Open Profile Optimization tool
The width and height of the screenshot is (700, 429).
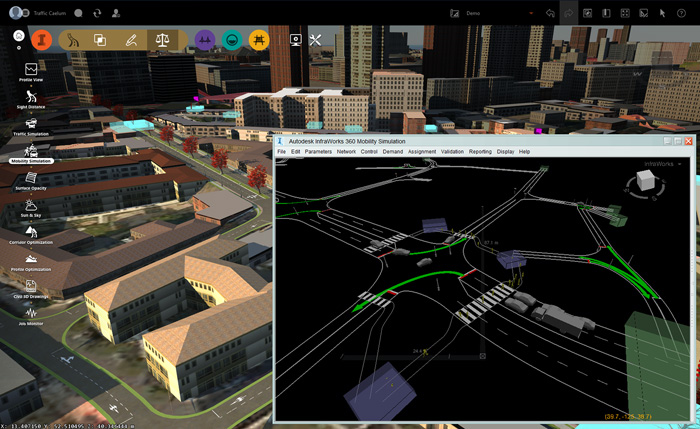pyautogui.click(x=32, y=261)
